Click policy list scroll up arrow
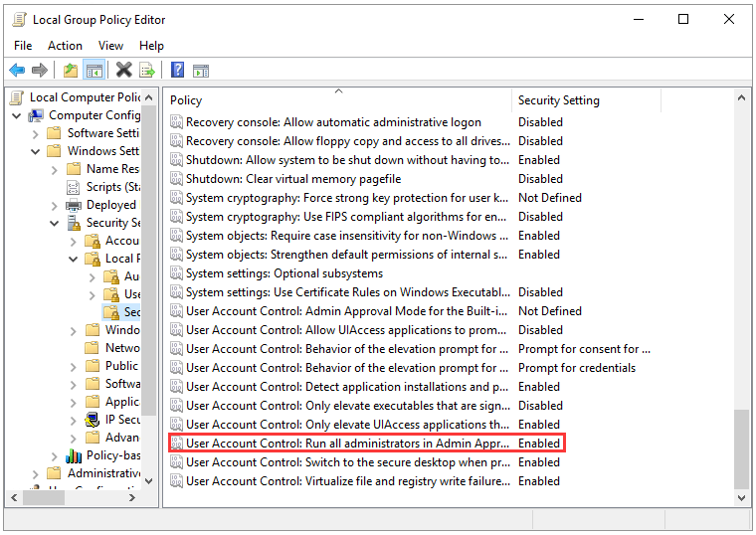 click(x=741, y=97)
